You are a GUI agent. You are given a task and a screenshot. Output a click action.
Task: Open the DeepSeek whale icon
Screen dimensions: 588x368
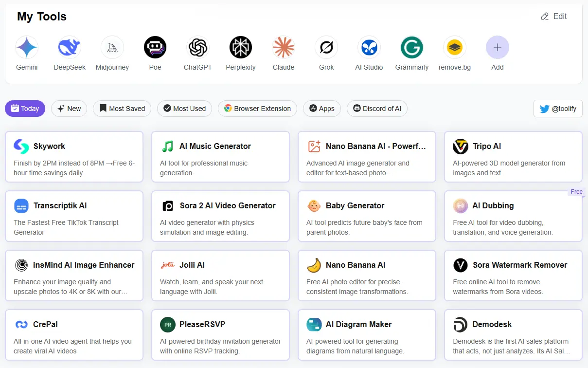70,47
